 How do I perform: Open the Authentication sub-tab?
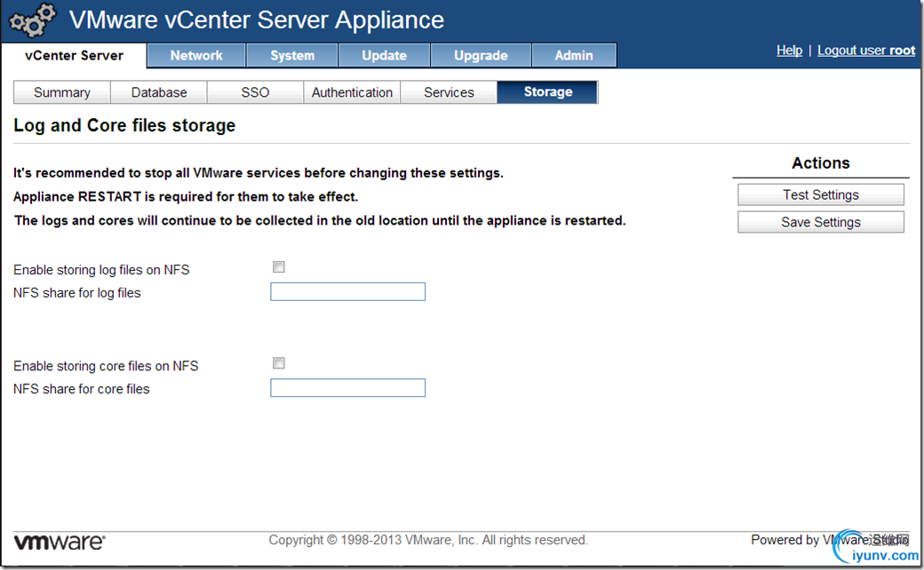353,92
